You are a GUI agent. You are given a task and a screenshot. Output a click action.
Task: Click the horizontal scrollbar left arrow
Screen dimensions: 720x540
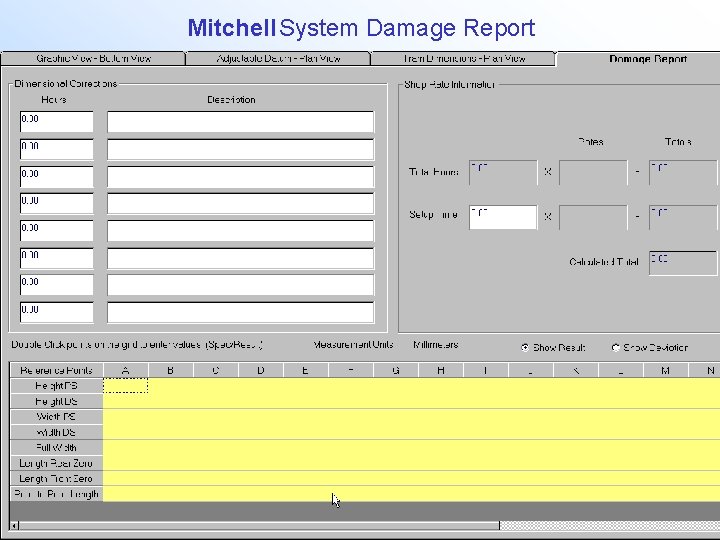click(x=14, y=525)
